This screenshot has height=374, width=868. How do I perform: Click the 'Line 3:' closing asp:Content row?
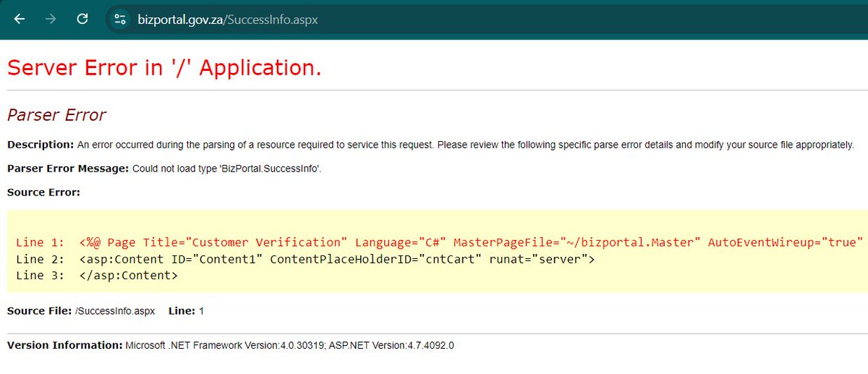96,276
